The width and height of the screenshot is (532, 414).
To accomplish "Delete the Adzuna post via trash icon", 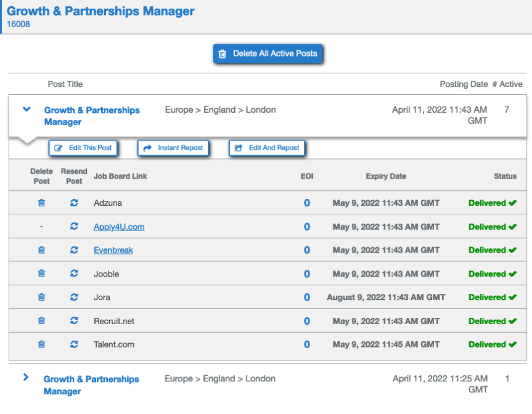I will coord(41,203).
